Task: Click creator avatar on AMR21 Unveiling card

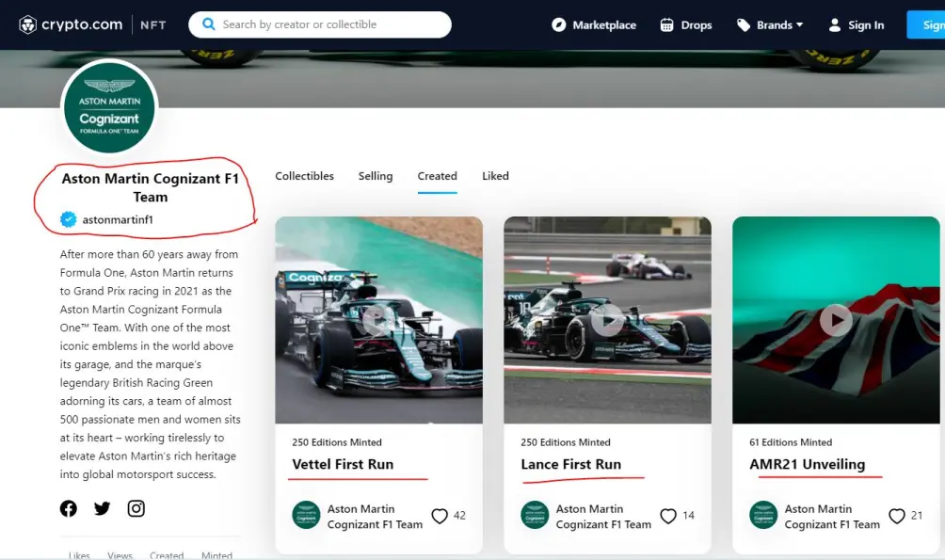Action: 763,516
